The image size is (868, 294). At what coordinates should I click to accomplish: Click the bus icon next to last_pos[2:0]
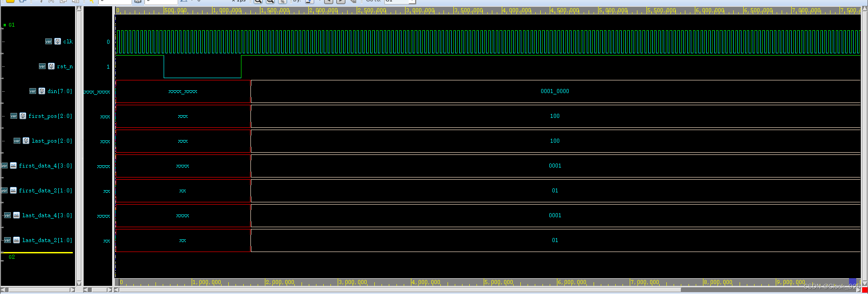click(x=26, y=140)
